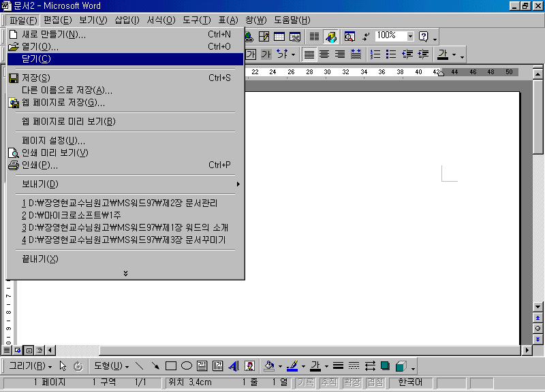The height and width of the screenshot is (392, 545).
Task: Expand the File menu with double chevron
Action: point(125,274)
